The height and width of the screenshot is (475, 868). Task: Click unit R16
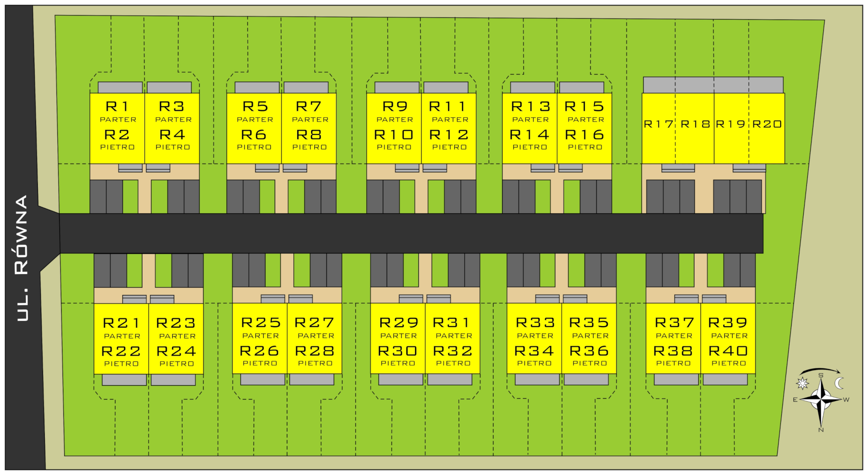[585, 134]
